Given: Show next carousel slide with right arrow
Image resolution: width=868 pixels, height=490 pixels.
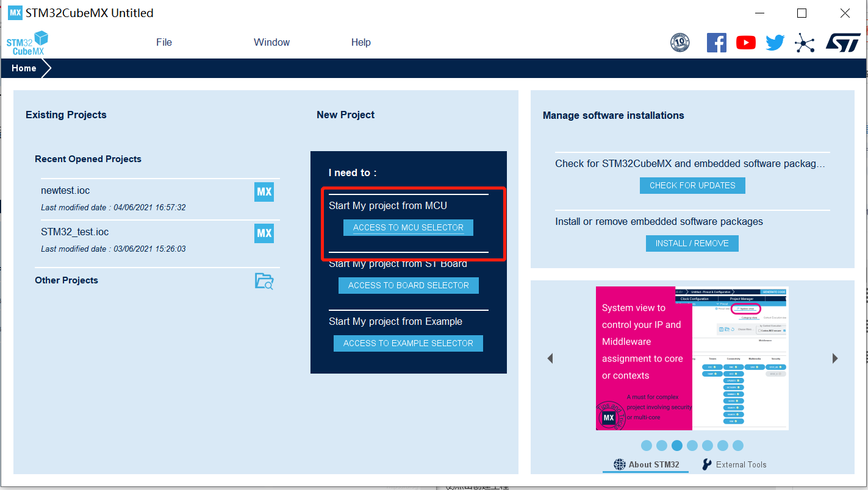Looking at the screenshot, I should [x=835, y=358].
